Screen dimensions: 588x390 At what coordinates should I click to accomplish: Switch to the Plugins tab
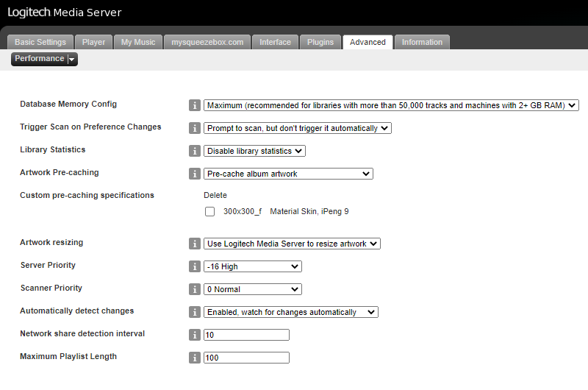320,42
